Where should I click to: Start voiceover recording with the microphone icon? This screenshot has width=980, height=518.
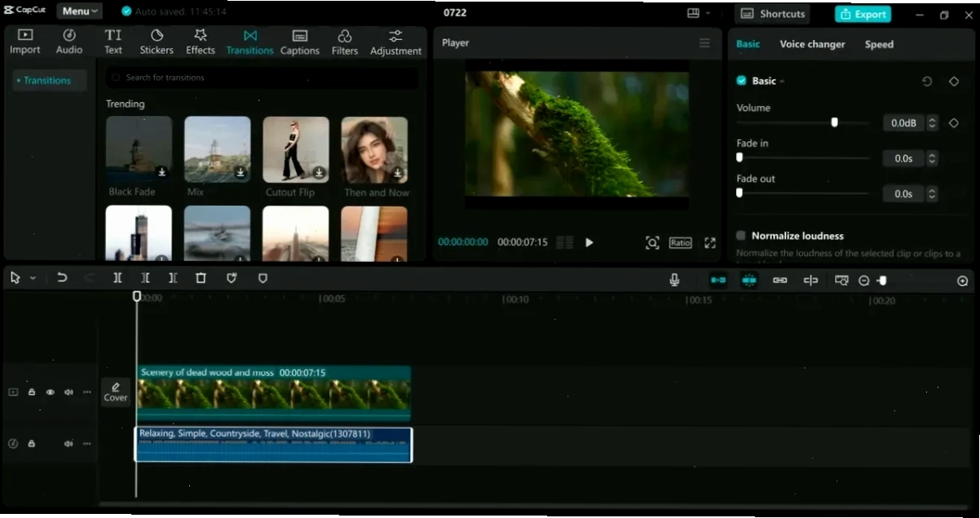click(x=674, y=280)
